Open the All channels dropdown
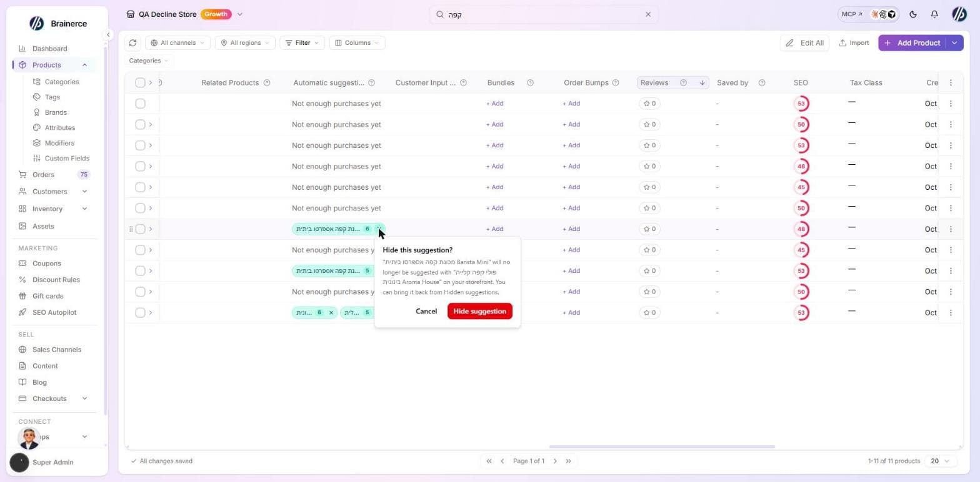The image size is (980, 482). click(x=177, y=43)
